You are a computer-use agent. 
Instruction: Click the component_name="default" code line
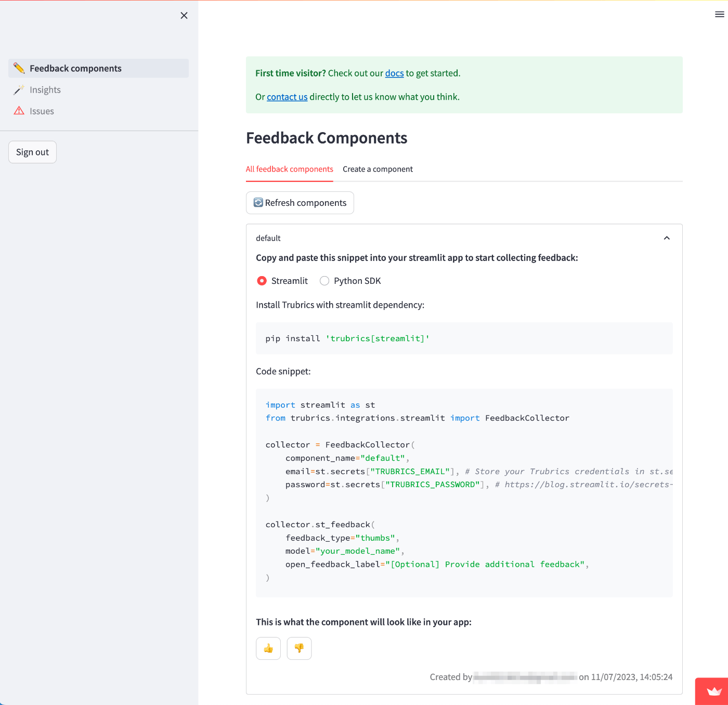coord(347,458)
